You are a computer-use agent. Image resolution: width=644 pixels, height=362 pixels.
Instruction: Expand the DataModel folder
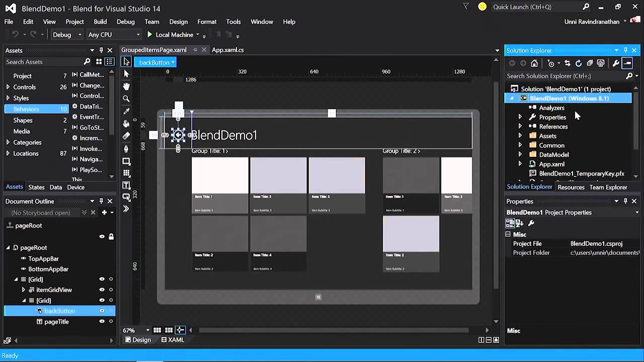click(520, 155)
